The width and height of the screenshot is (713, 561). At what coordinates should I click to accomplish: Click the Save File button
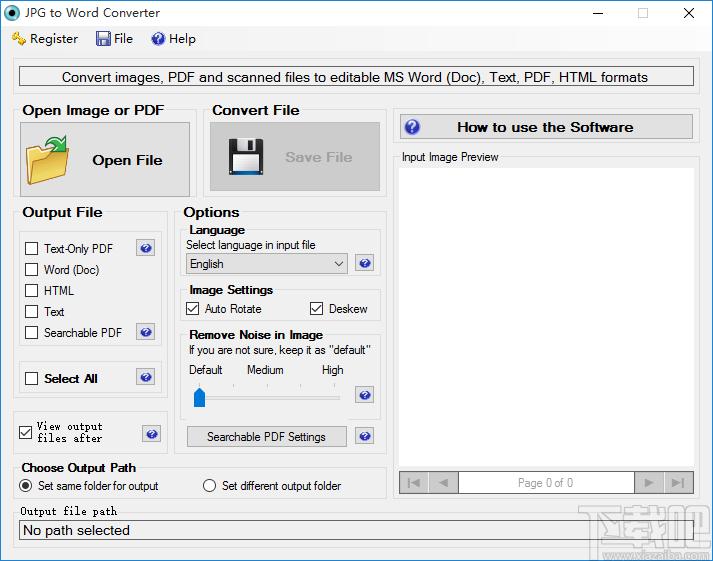click(295, 157)
